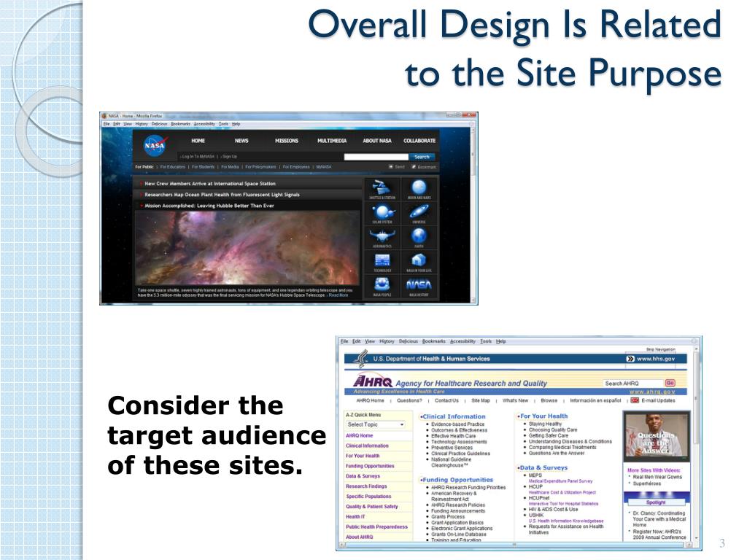Viewport: 747px width, 560px height.
Task: Click 'Real Men Wear Gowns' link
Action: coord(657,477)
